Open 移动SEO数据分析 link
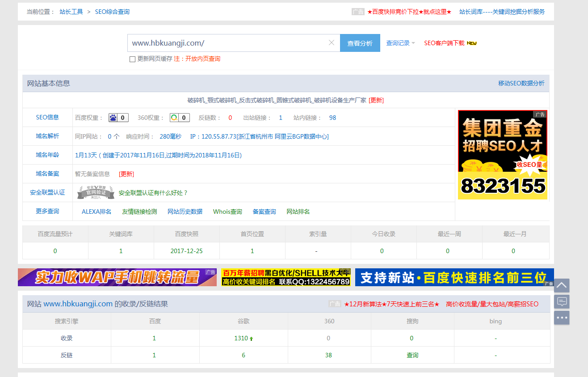The height and width of the screenshot is (377, 588). pyautogui.click(x=521, y=83)
